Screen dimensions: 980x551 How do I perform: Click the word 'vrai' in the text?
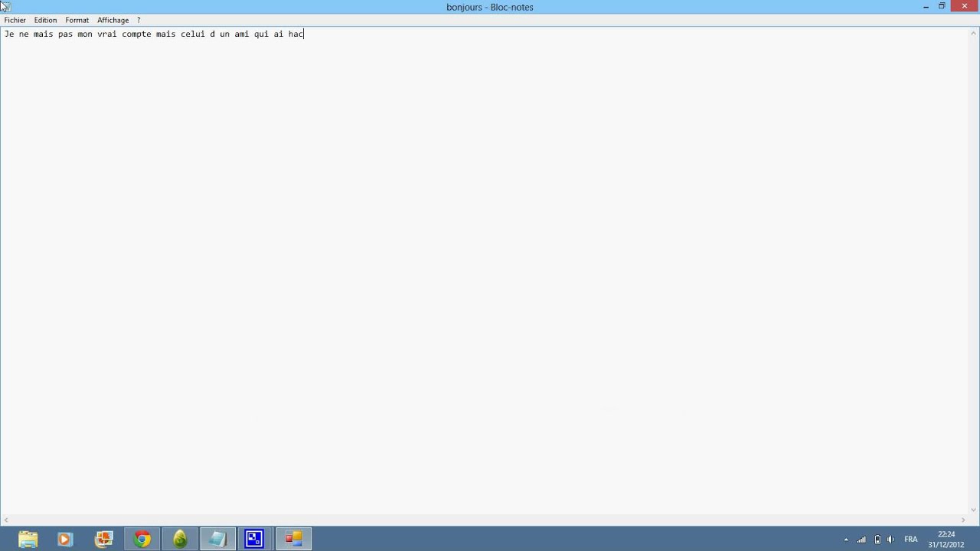coord(106,34)
